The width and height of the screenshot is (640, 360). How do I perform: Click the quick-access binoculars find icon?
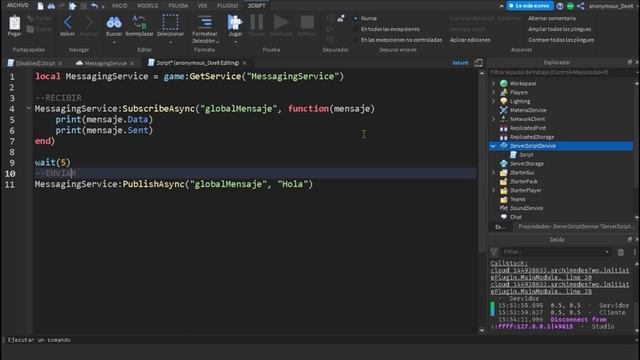click(x=51, y=6)
